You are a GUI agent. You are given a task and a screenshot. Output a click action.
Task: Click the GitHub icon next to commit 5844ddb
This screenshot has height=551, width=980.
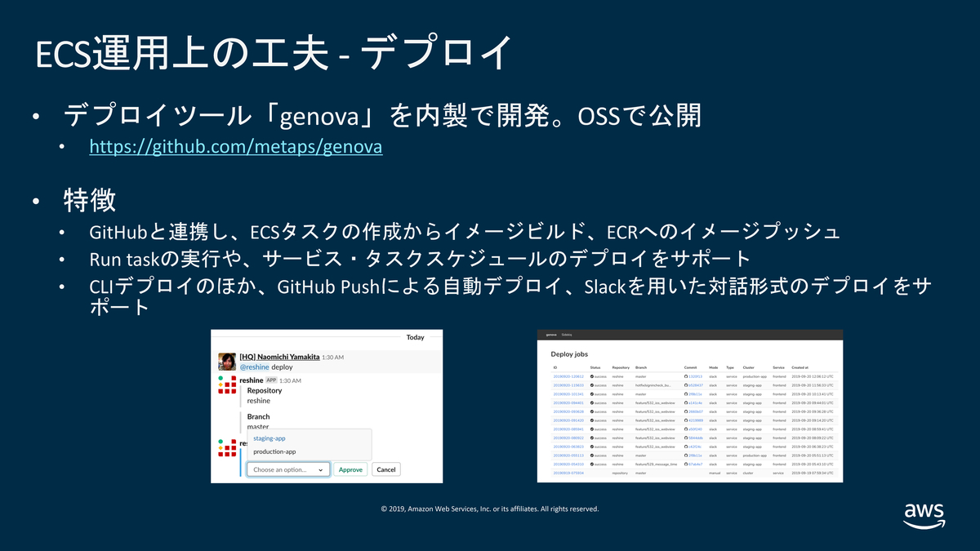click(686, 438)
